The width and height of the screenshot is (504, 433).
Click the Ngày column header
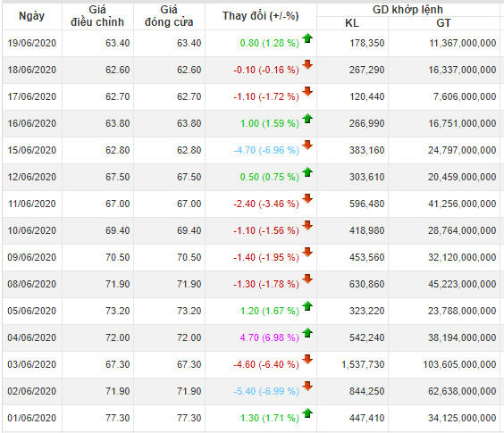(32, 16)
